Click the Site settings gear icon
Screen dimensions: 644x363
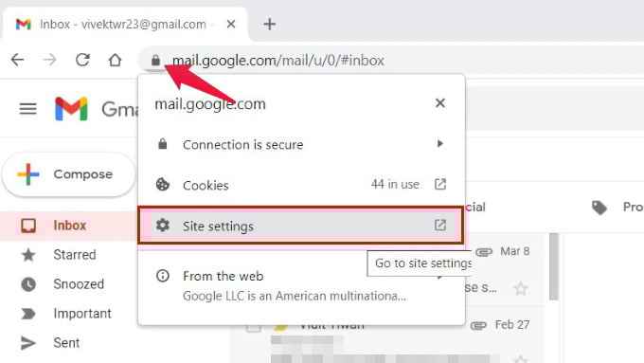pos(163,226)
